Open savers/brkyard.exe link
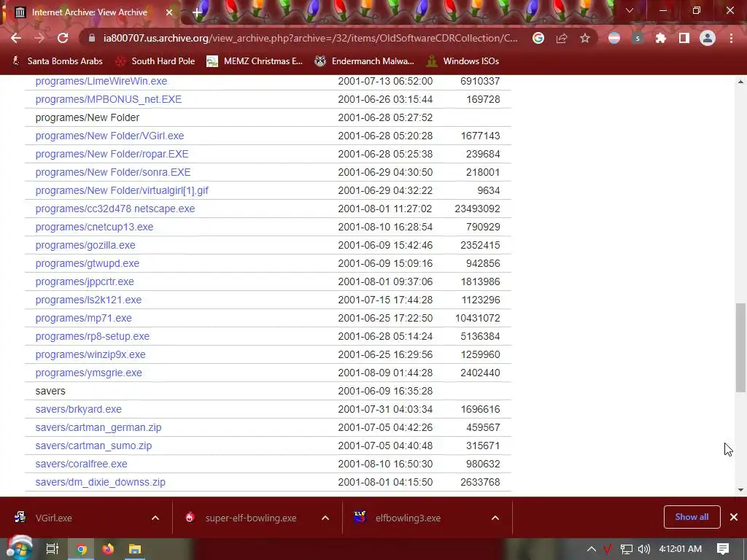The width and height of the screenshot is (747, 560). click(78, 409)
